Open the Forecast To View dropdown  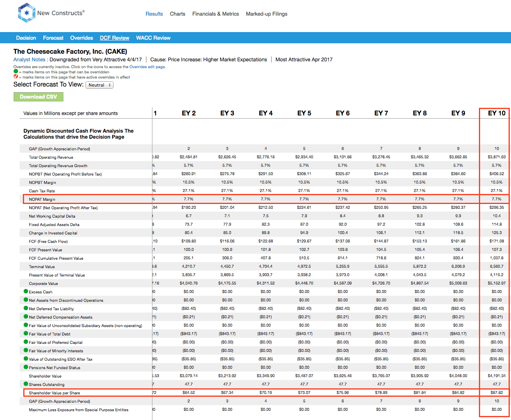click(99, 85)
